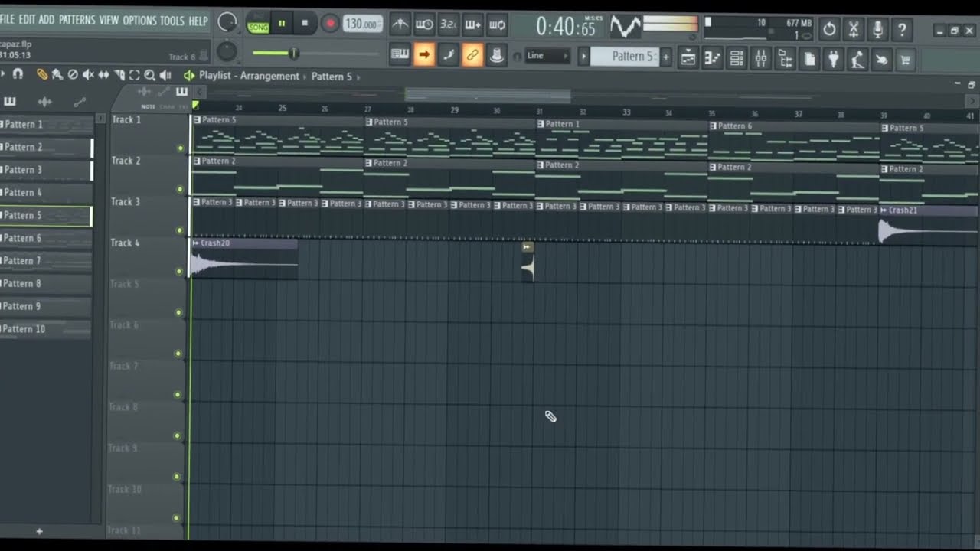Screen dimensions: 980x551
Task: Mute Track 3 via its green dot
Action: click(180, 230)
